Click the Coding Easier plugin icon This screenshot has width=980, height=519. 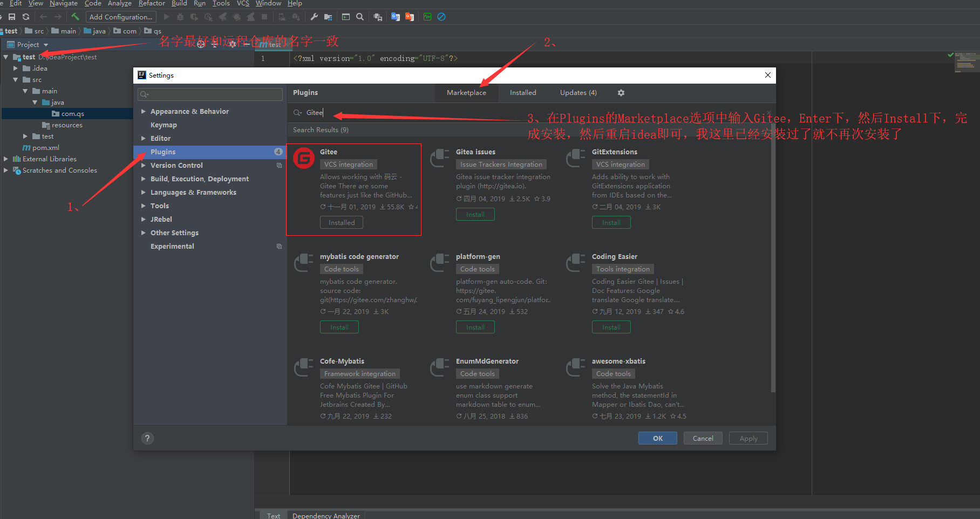click(576, 263)
